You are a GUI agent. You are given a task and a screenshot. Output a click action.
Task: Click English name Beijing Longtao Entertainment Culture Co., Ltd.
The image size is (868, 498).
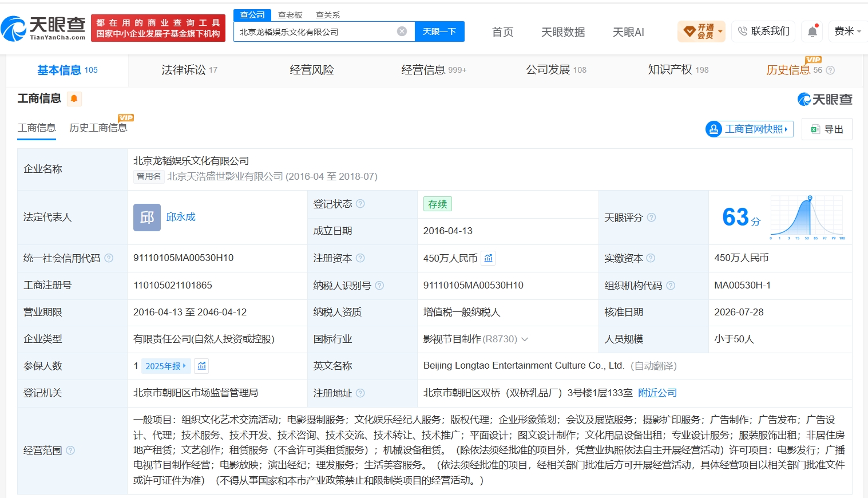tap(524, 366)
